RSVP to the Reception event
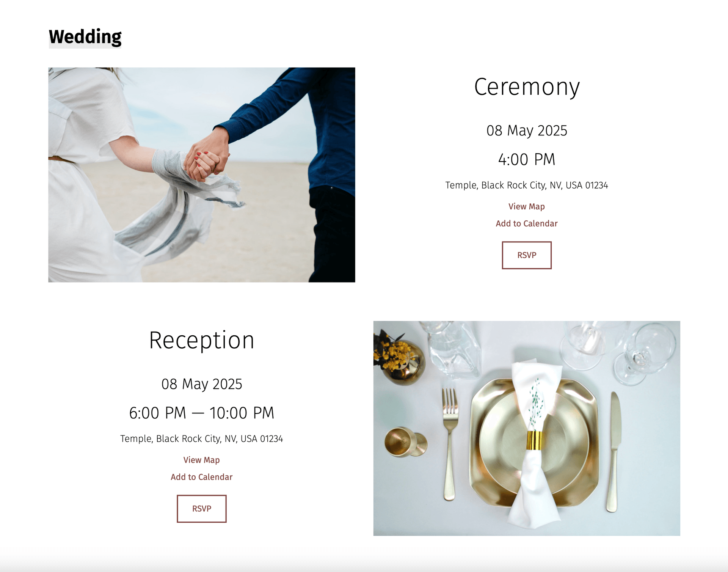The height and width of the screenshot is (572, 728). coord(202,509)
